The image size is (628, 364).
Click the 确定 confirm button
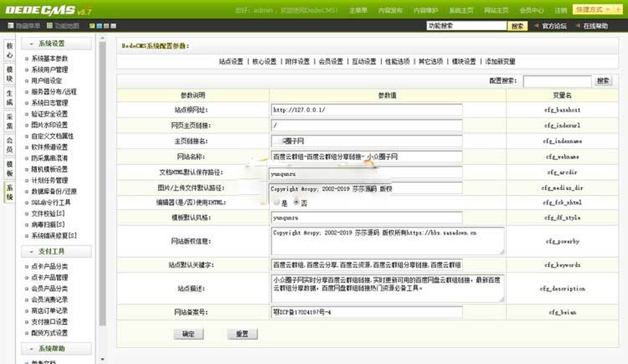pos(188,333)
